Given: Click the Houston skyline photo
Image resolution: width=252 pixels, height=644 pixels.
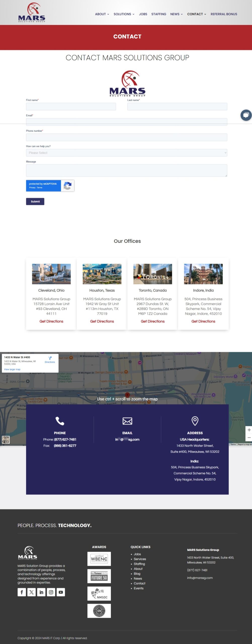Looking at the screenshot, I should click(102, 274).
